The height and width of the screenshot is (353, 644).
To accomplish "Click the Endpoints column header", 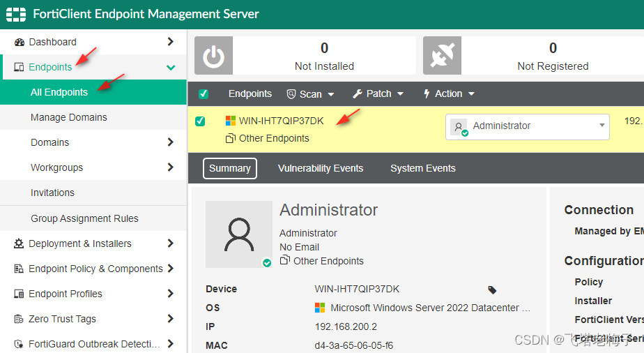I will click(x=250, y=93).
